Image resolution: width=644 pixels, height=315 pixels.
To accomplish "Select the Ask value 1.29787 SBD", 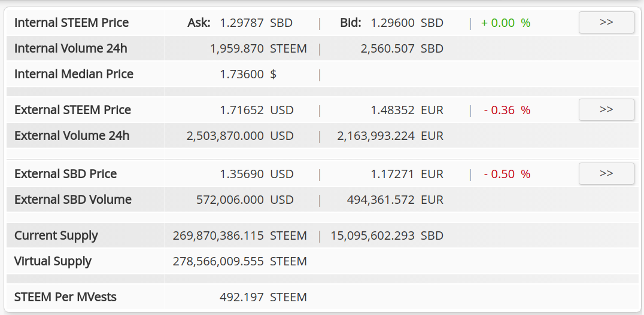I will point(256,23).
